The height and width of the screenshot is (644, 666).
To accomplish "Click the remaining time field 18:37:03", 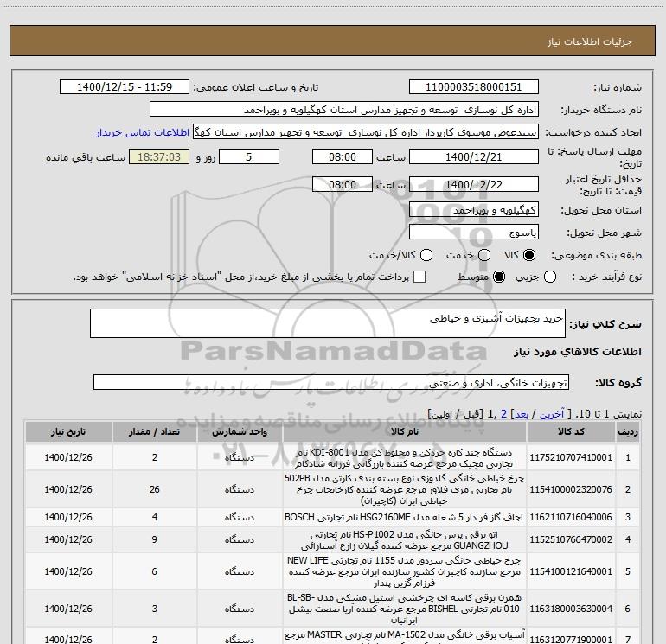I will point(159,157).
